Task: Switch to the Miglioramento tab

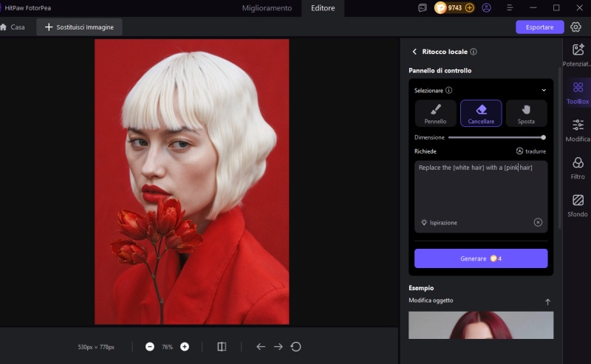Action: pos(267,8)
